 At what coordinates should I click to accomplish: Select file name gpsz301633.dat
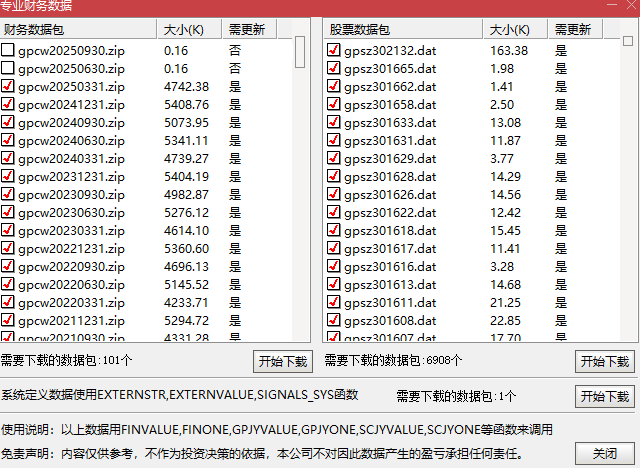click(390, 122)
